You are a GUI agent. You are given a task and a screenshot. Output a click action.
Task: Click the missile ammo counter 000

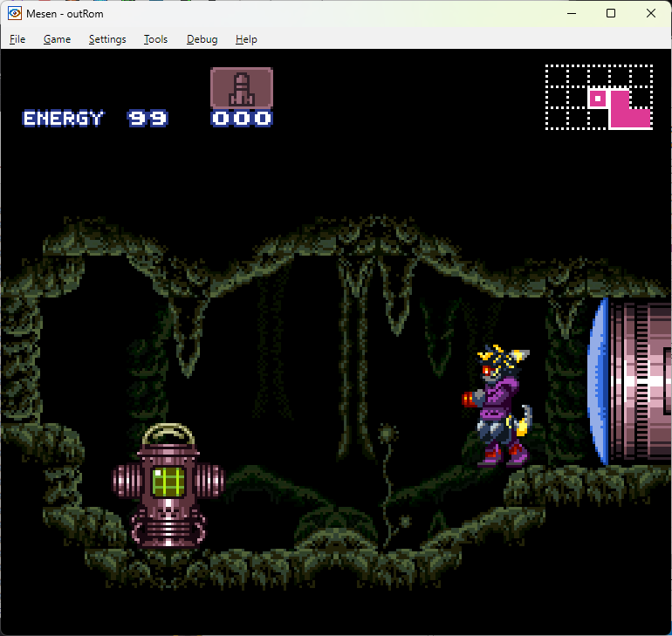[242, 119]
